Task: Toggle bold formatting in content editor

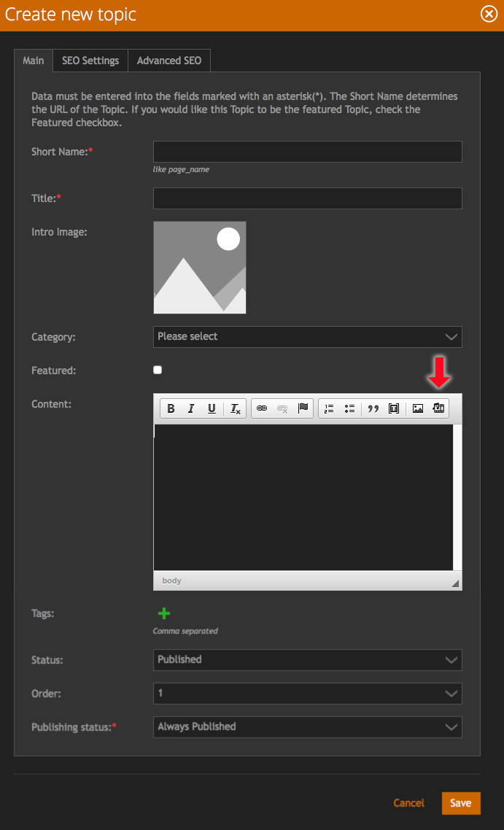Action: click(171, 408)
